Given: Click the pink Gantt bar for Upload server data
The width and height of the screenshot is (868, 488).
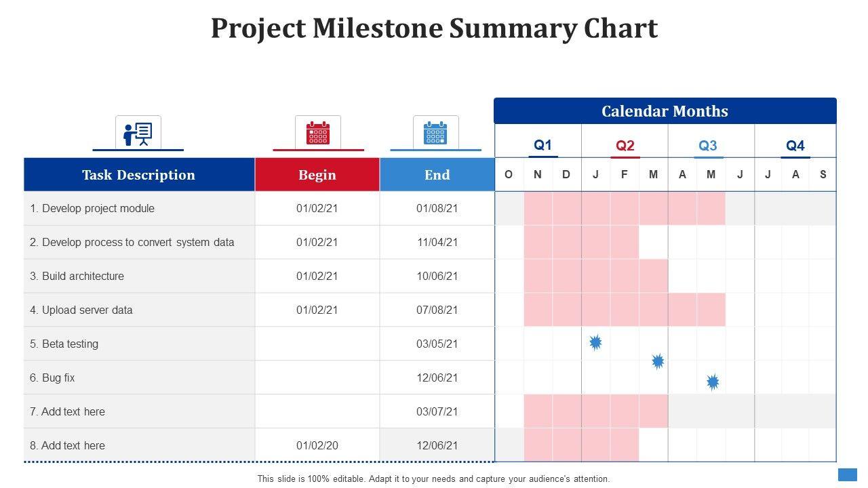Looking at the screenshot, I should (x=624, y=310).
